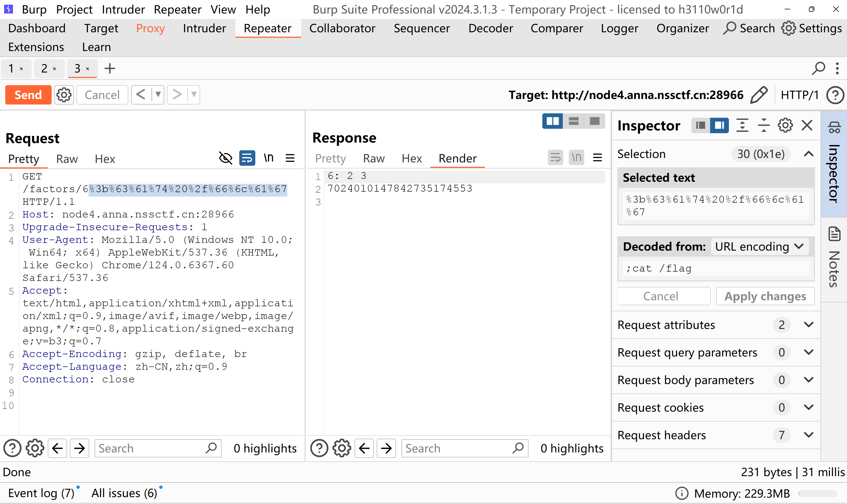This screenshot has width=847, height=504.
Task: Click the edit target pencil icon
Action: (759, 95)
